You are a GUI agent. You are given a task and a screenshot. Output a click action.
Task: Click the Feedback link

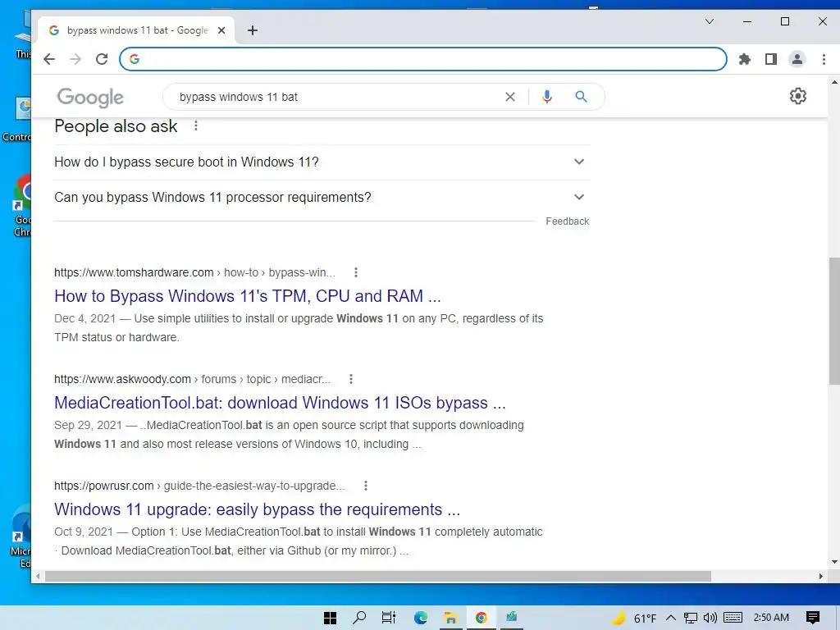point(568,221)
